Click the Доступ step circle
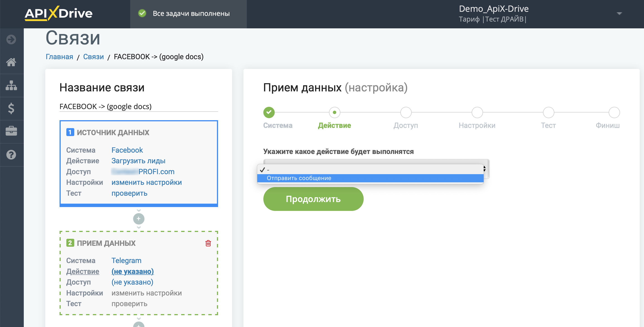 point(406,112)
